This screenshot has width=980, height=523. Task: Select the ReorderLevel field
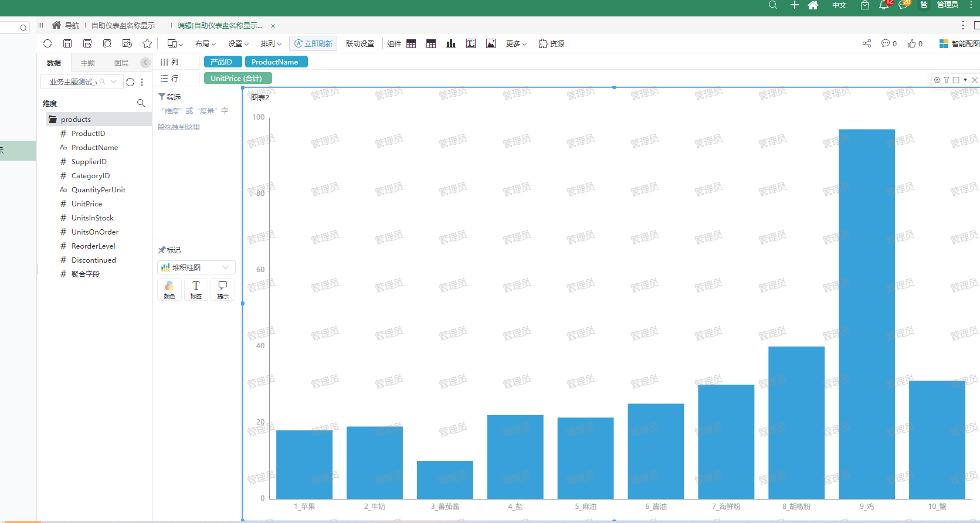[x=93, y=246]
